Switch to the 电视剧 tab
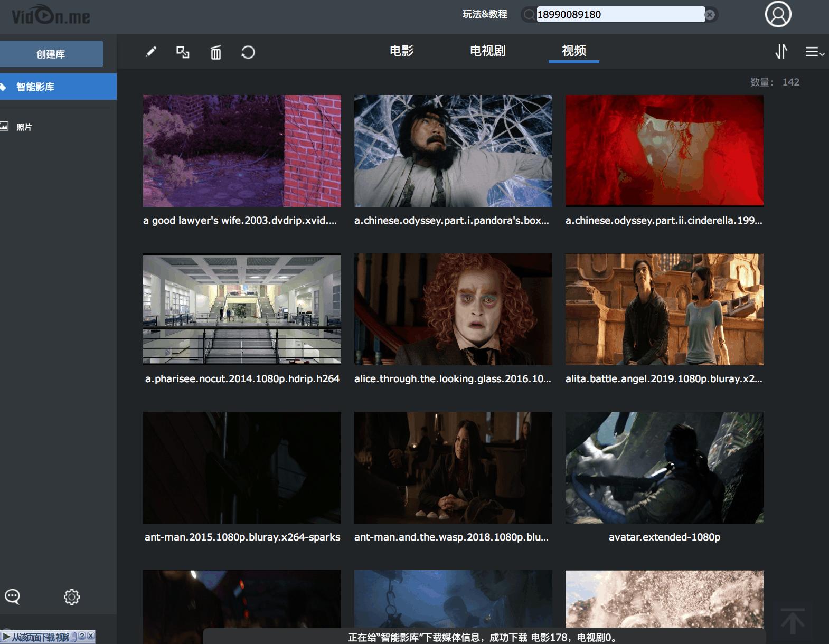The height and width of the screenshot is (644, 829). tap(487, 51)
